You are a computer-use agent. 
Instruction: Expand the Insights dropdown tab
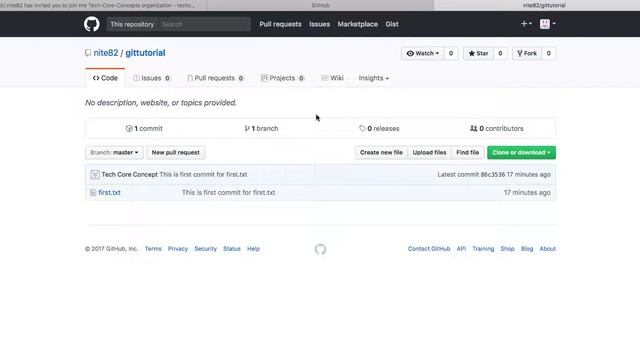click(373, 78)
